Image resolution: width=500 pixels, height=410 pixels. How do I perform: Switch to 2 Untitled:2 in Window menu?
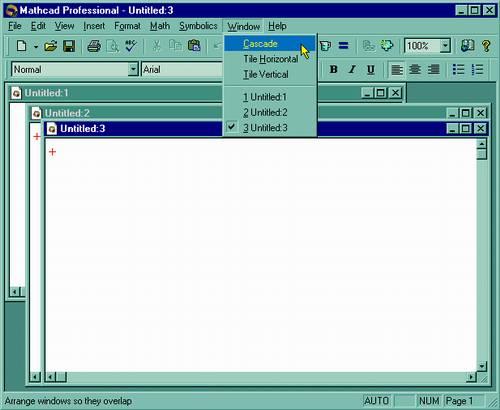pos(269,112)
